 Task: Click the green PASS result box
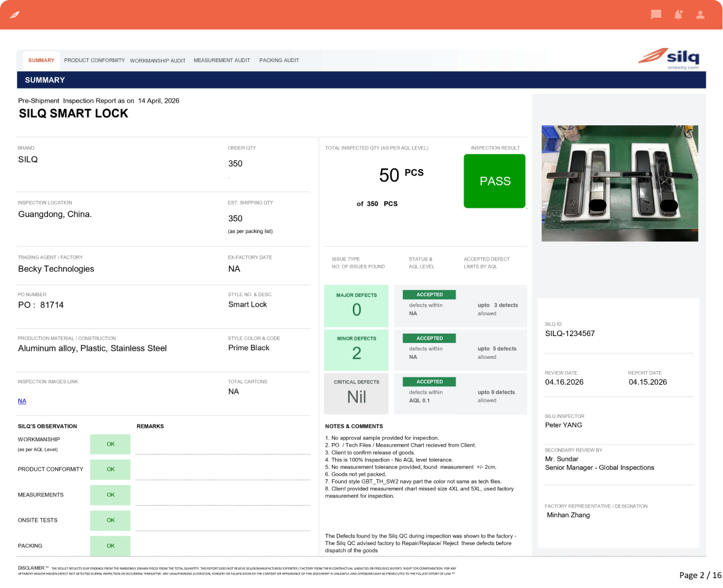pyautogui.click(x=495, y=181)
